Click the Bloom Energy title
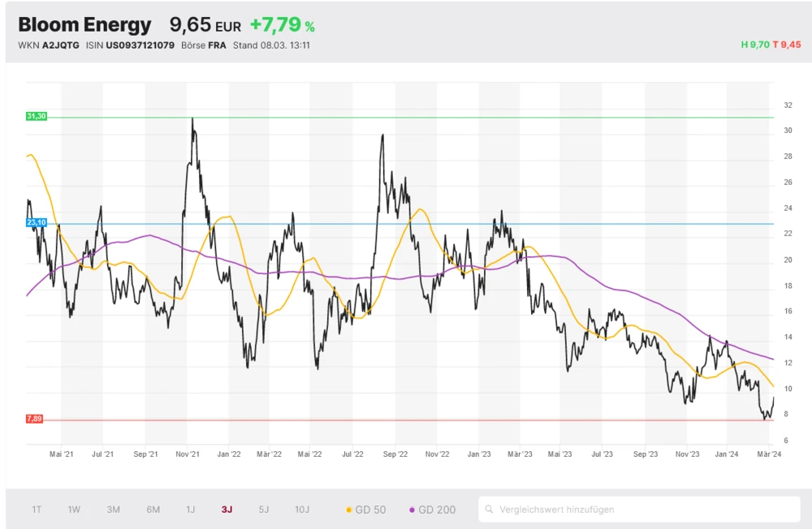This screenshot has height=529, width=812. [x=84, y=25]
